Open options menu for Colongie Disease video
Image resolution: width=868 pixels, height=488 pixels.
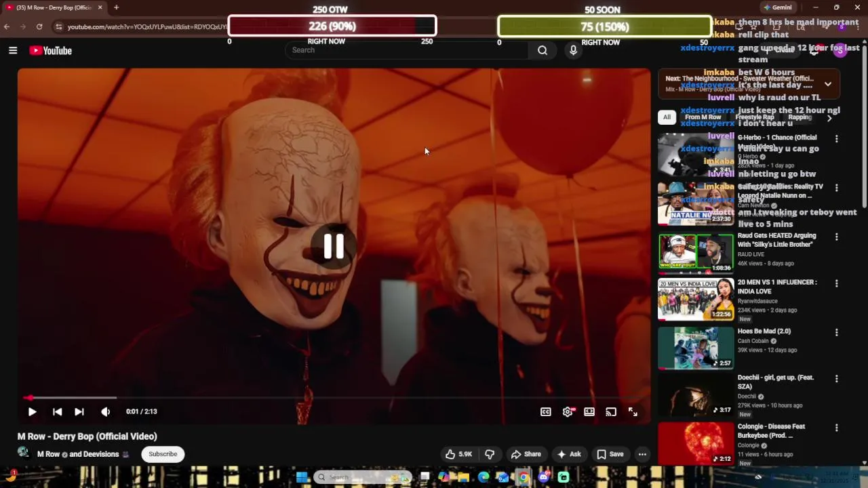click(836, 428)
